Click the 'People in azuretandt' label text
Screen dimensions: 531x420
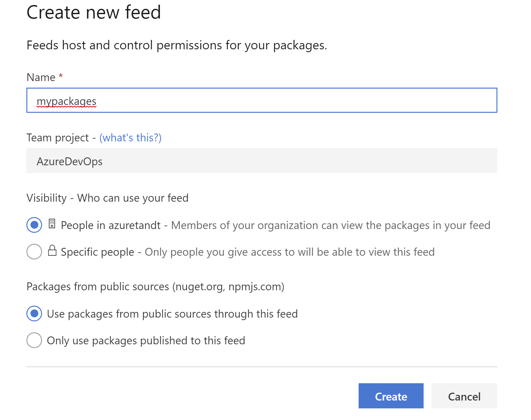coord(111,225)
